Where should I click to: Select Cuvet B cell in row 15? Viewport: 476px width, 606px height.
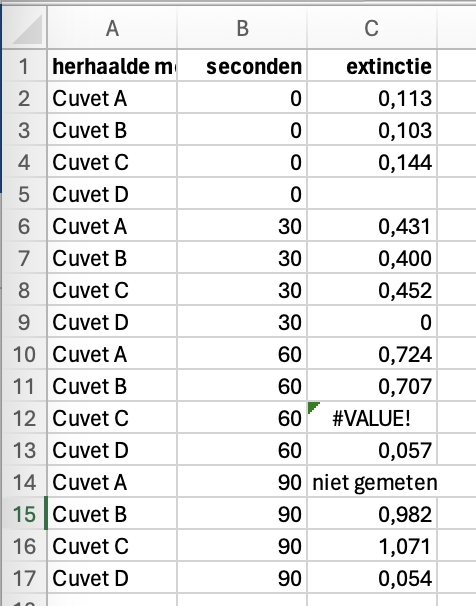pos(112,514)
